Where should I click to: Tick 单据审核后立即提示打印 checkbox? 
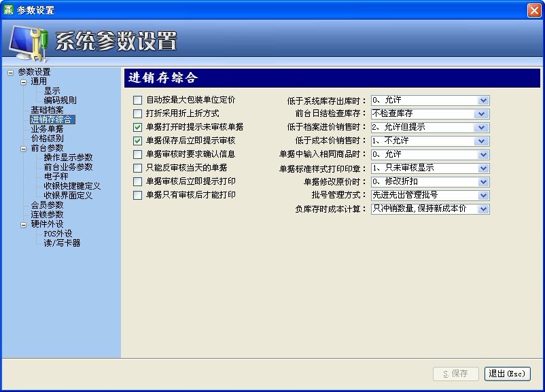click(138, 181)
